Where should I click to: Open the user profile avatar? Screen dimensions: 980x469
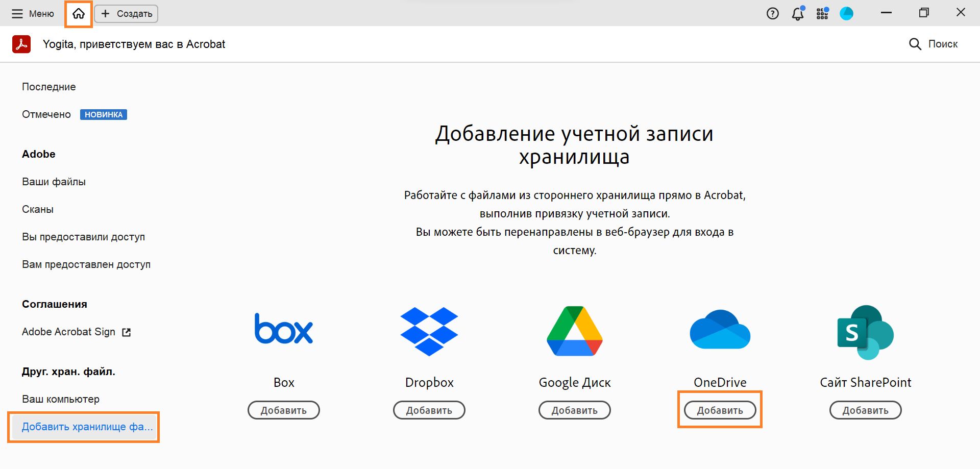click(847, 14)
